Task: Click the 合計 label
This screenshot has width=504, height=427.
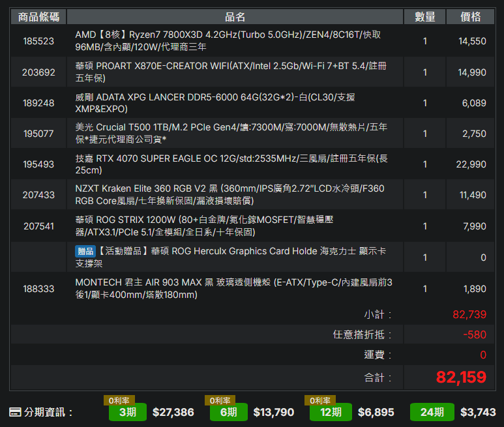Action: [378, 377]
